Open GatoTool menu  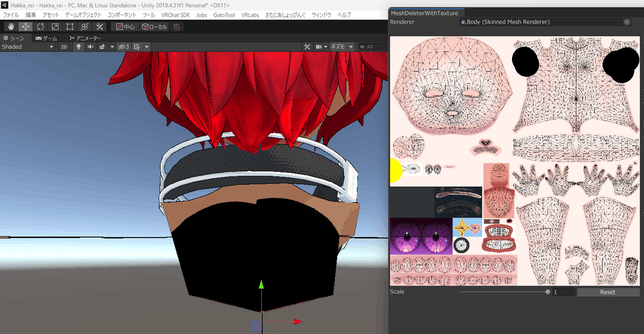[224, 15]
